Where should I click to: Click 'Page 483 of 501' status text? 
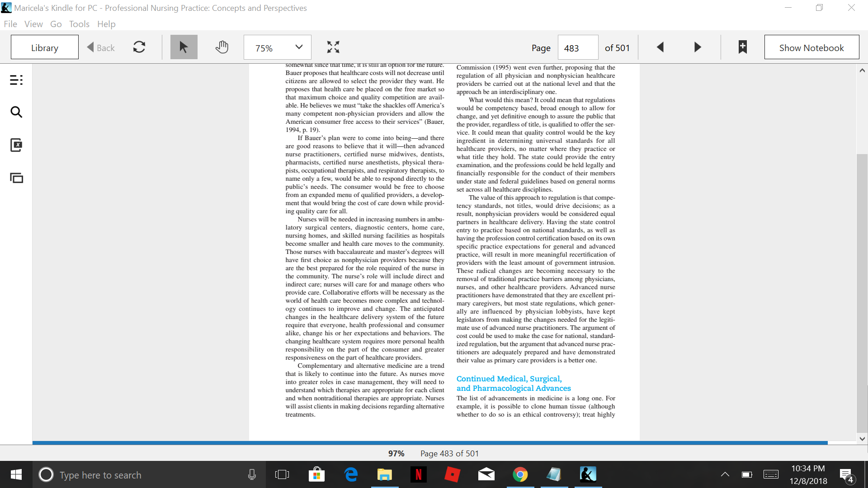coord(449,453)
